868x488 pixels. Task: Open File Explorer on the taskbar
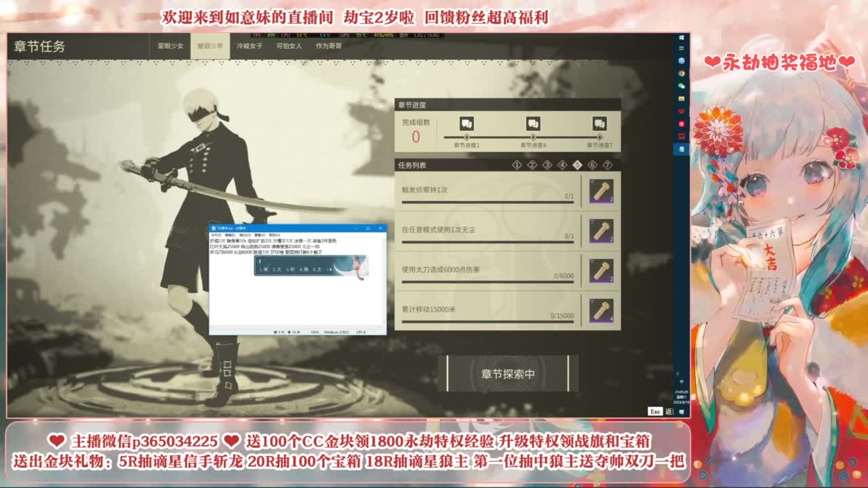(x=682, y=98)
